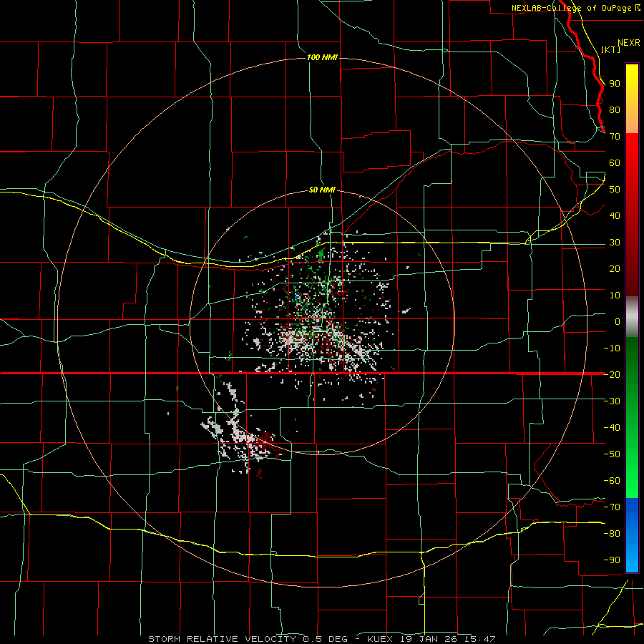Select the 50 knot scale value
Image resolution: width=644 pixels, height=644 pixels.
pyautogui.click(x=615, y=190)
